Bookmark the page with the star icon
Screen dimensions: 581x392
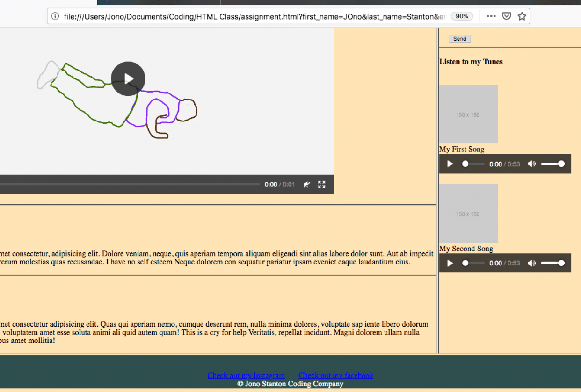[x=522, y=16]
